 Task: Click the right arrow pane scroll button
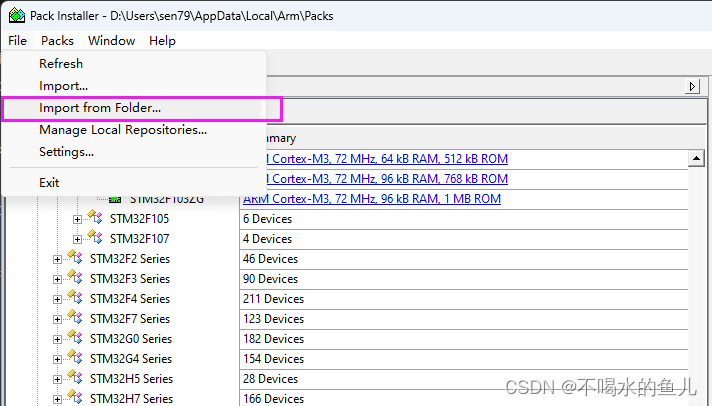(692, 86)
